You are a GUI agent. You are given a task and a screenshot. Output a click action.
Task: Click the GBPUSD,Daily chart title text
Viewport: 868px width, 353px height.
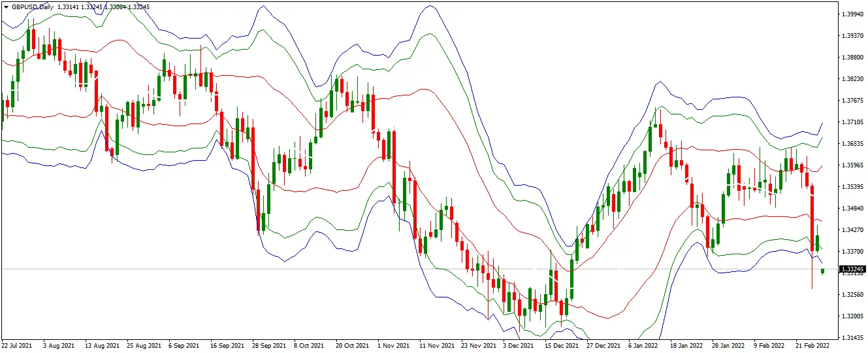[33, 6]
